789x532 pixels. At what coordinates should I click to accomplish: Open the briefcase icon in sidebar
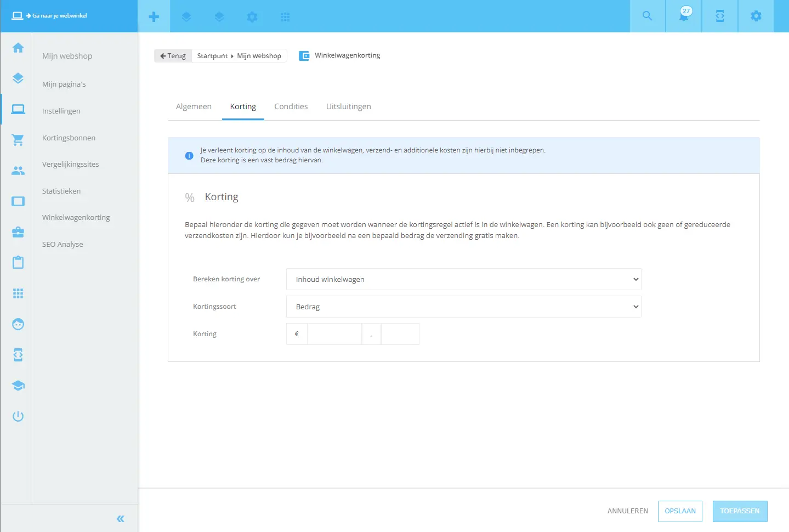click(18, 232)
